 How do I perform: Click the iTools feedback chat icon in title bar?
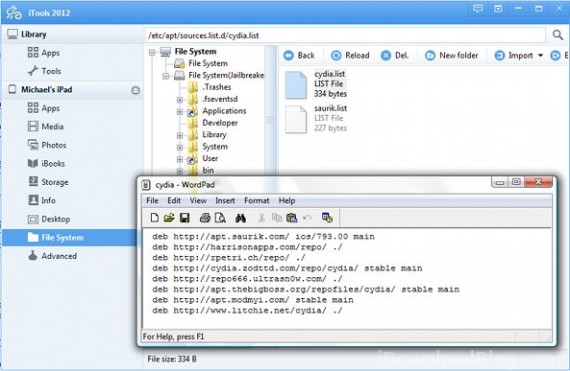478,9
